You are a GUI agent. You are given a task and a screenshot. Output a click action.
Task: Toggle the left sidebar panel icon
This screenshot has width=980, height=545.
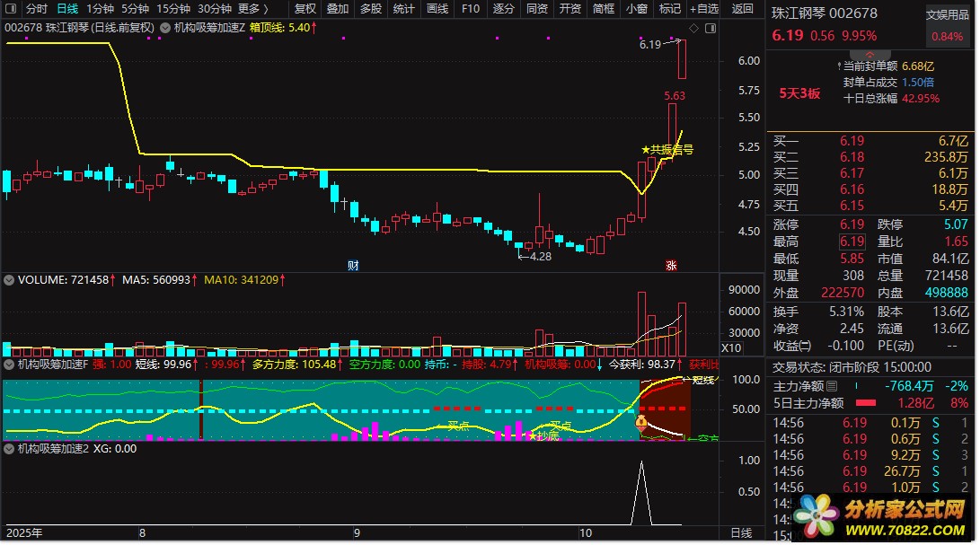point(11,9)
